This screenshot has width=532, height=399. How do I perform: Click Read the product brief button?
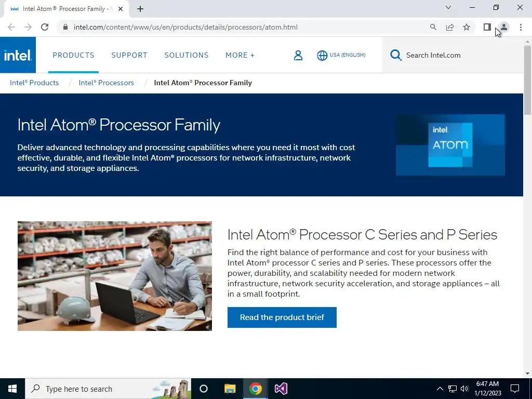point(282,317)
